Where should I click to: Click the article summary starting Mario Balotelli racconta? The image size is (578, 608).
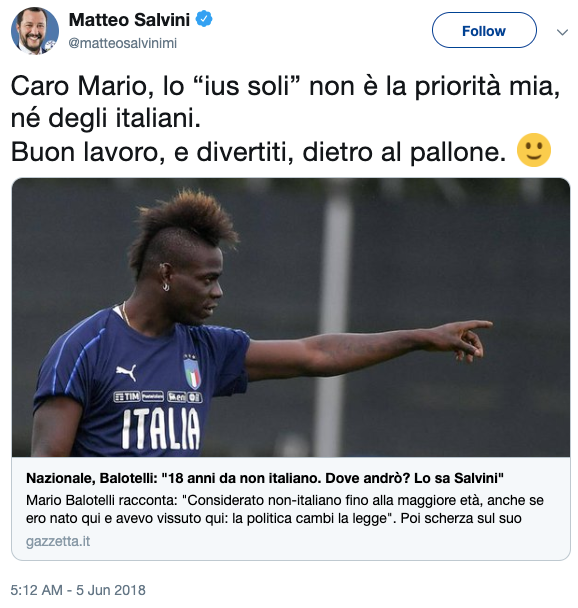[285, 509]
